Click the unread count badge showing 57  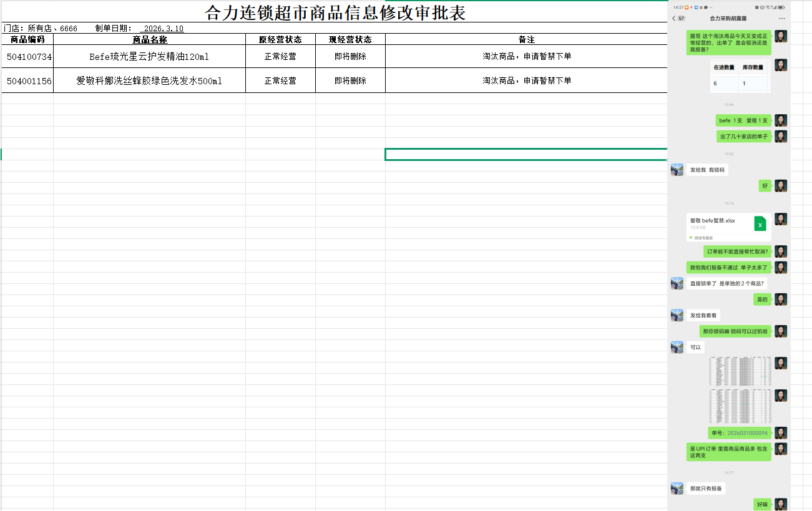(x=681, y=19)
